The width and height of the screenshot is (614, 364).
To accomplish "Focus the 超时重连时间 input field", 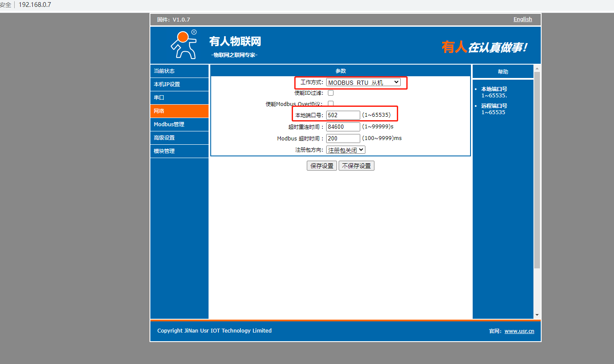I will pos(343,127).
